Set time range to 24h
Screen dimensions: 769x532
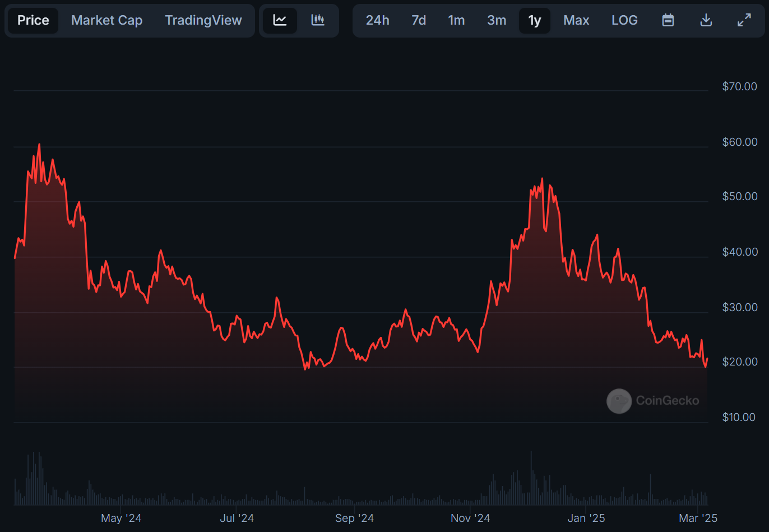(377, 20)
